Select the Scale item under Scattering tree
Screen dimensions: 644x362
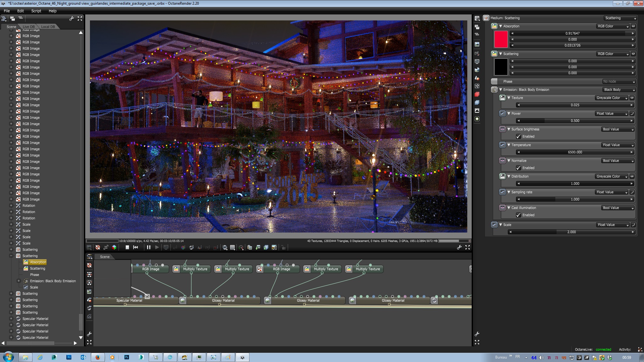point(34,287)
